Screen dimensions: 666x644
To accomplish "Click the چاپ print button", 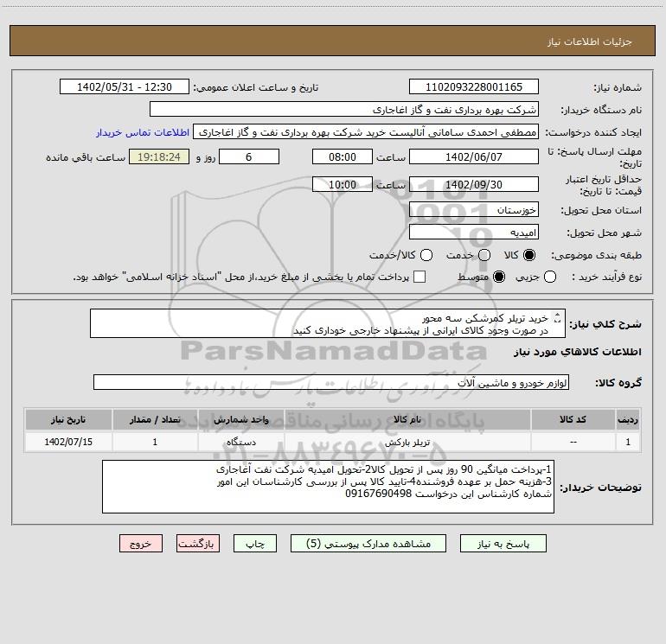I will click(255, 544).
